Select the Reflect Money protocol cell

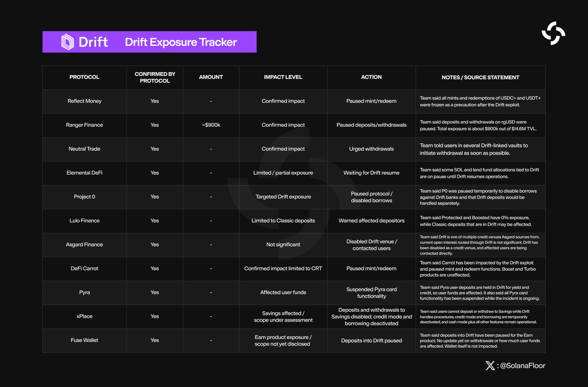coord(85,101)
